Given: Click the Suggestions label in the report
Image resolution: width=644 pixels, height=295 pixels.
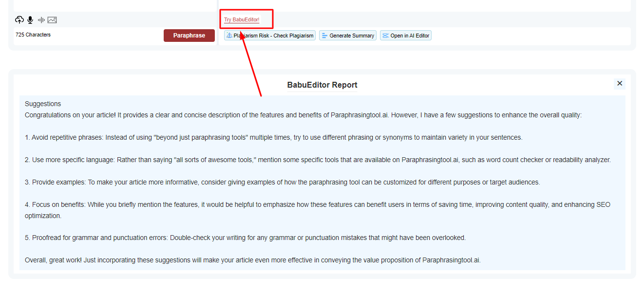Looking at the screenshot, I should click(43, 104).
